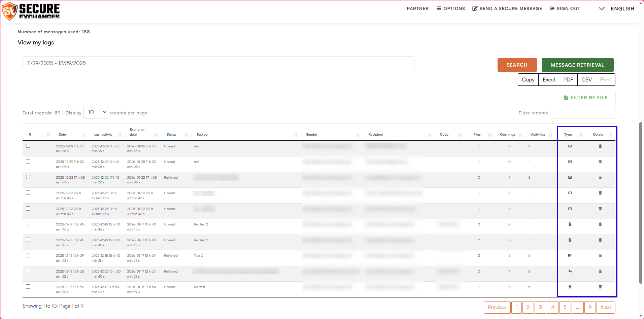Go to page 4 of logs
The image size is (644, 319).
(x=552, y=307)
